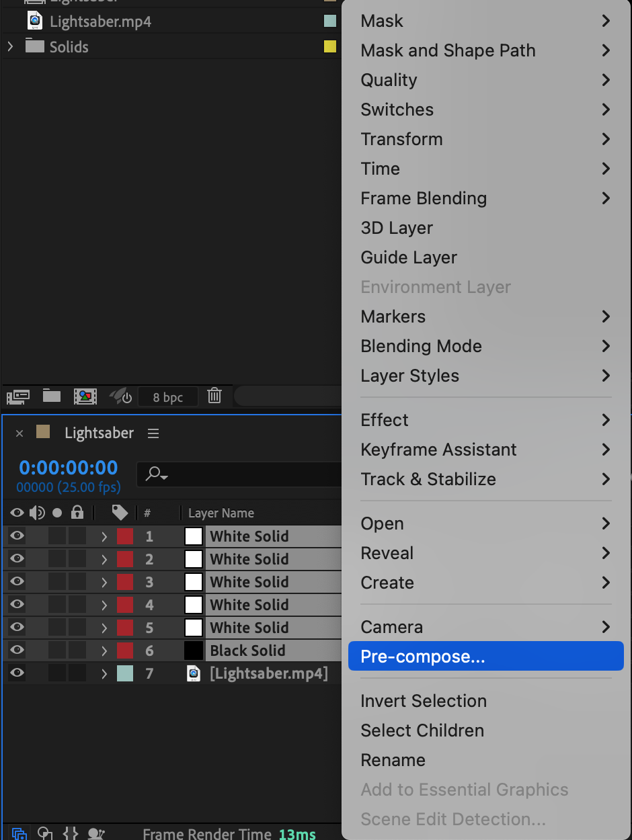Hide layer 1 White Solid visibility eye
Image resolution: width=632 pixels, height=840 pixels.
pyautogui.click(x=17, y=536)
